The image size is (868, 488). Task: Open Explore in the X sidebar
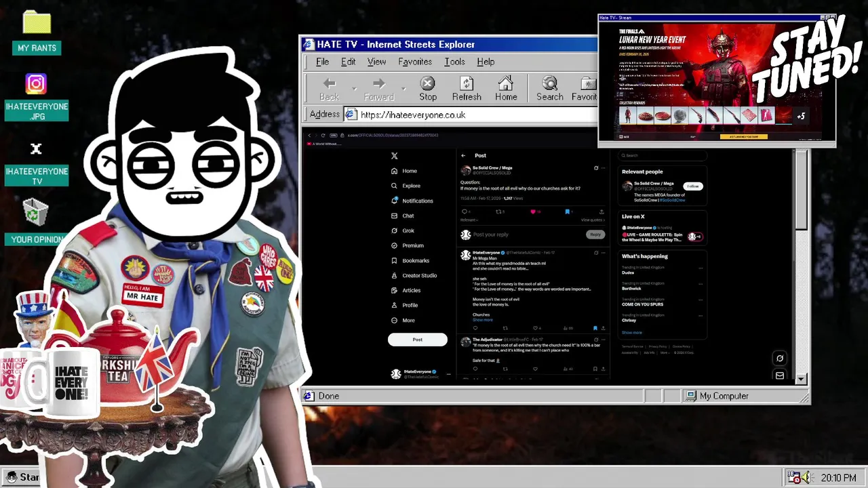click(x=406, y=186)
